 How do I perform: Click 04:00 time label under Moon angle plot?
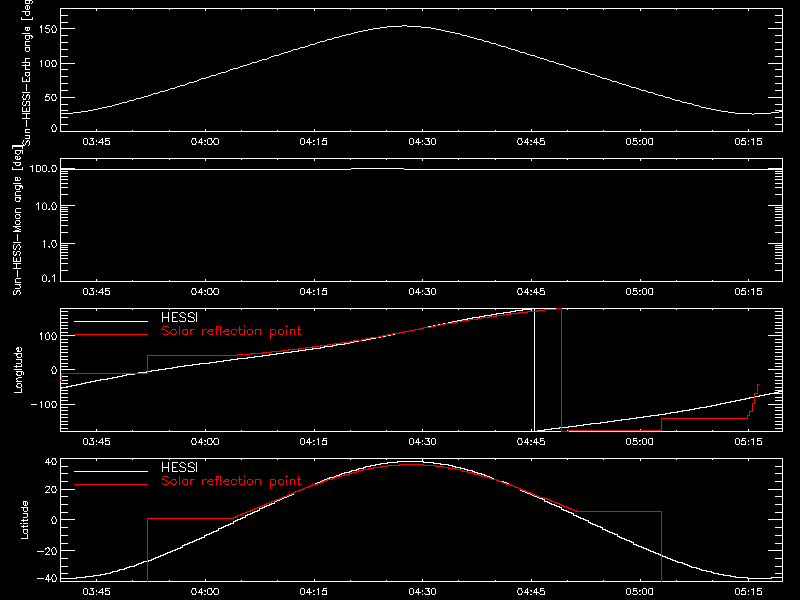[x=205, y=292]
